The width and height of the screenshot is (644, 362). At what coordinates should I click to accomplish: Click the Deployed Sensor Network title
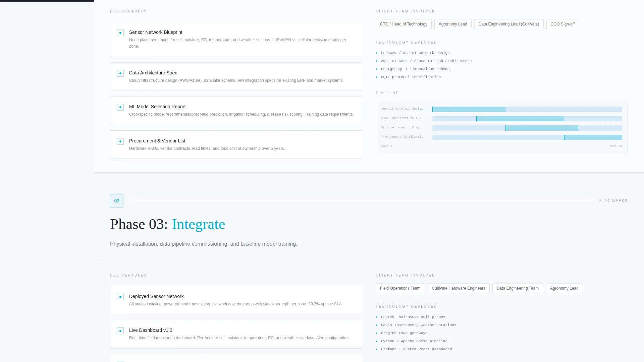pyautogui.click(x=156, y=296)
